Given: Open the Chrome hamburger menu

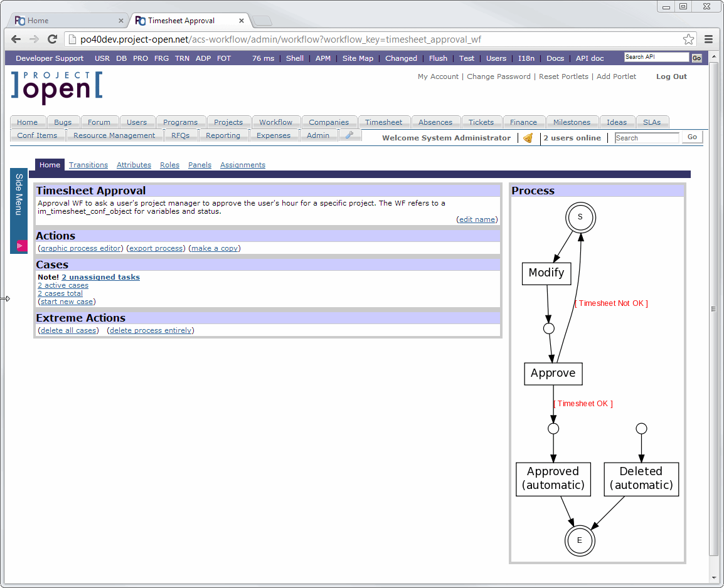Looking at the screenshot, I should pos(709,39).
